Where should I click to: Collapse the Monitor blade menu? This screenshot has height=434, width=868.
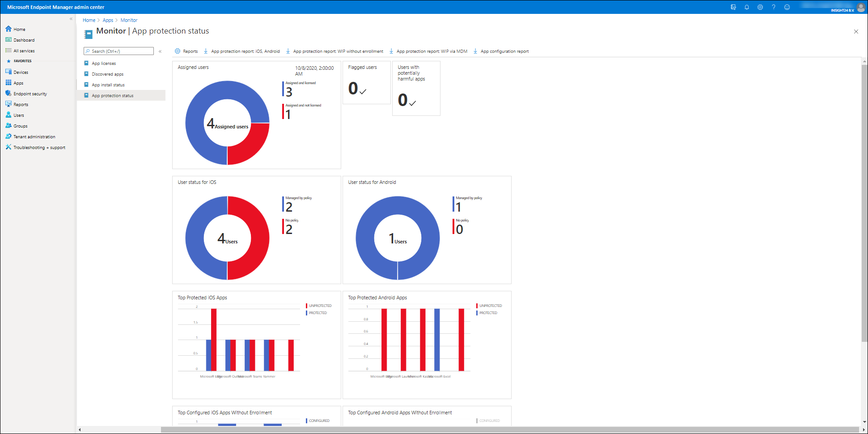(160, 51)
